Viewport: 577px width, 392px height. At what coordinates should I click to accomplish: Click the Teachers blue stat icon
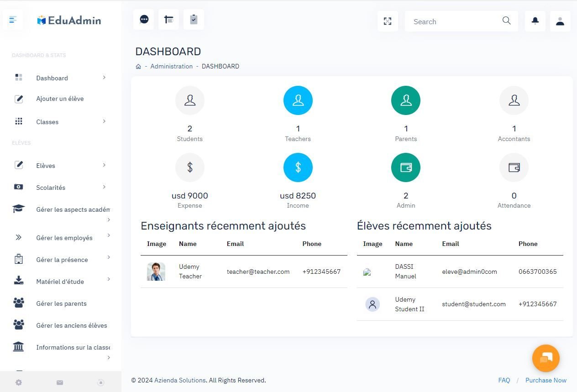(x=298, y=100)
